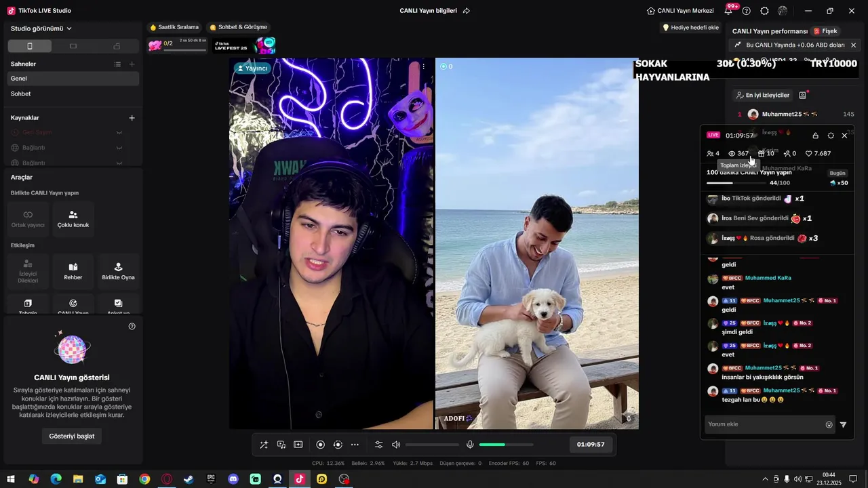Select the third layout tab with lock icon
This screenshot has height=488, width=868.
coord(117,46)
